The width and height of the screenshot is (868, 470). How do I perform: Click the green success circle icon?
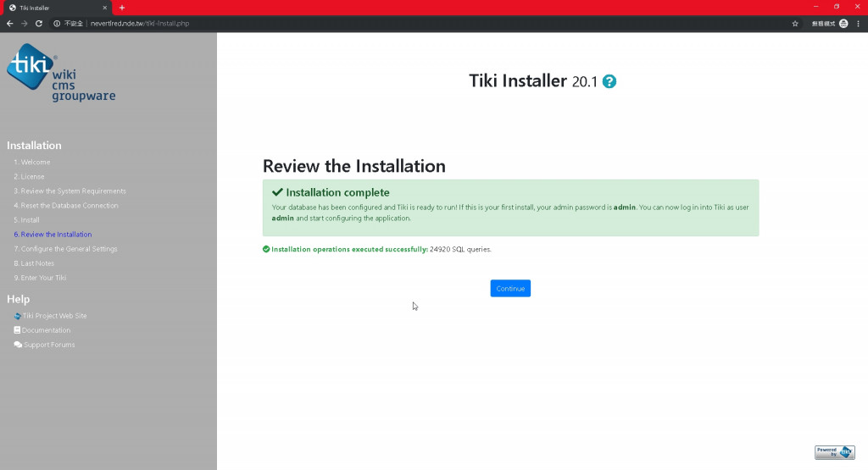[x=266, y=249]
